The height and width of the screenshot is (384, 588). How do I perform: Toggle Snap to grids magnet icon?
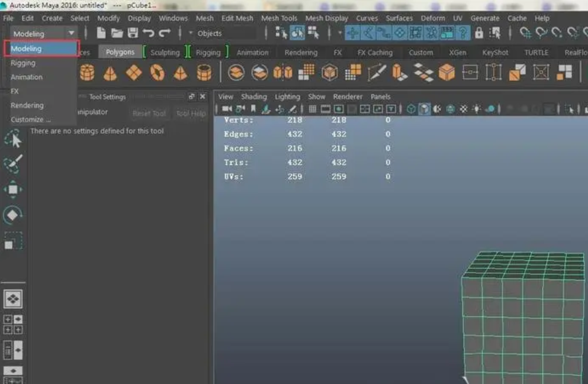click(525, 33)
